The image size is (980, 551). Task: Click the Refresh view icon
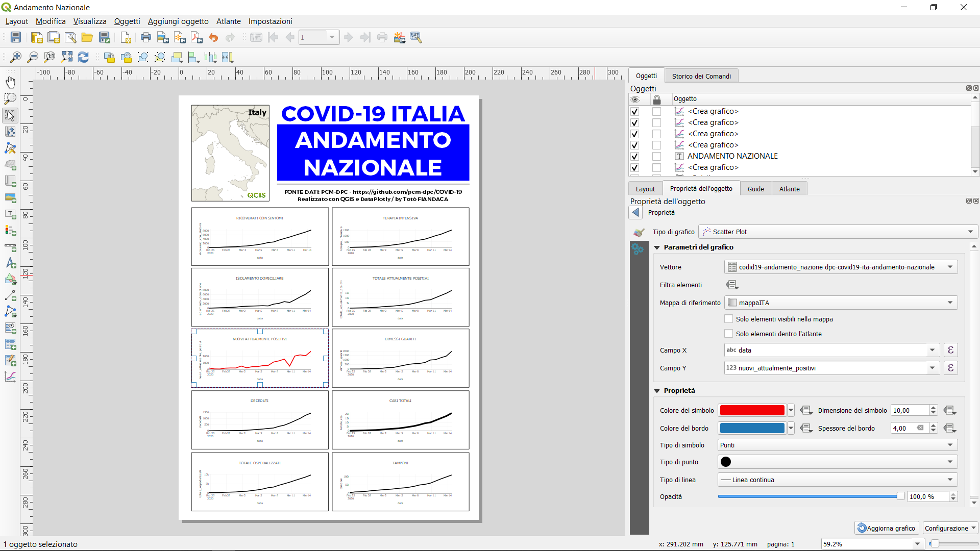point(83,57)
